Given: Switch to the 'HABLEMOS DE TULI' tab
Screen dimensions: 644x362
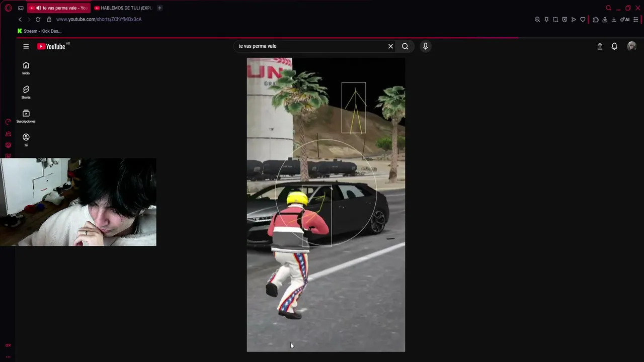Looking at the screenshot, I should pyautogui.click(x=123, y=8).
